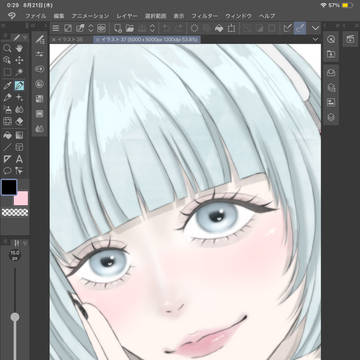Click the brush size slider handle

tap(15, 317)
